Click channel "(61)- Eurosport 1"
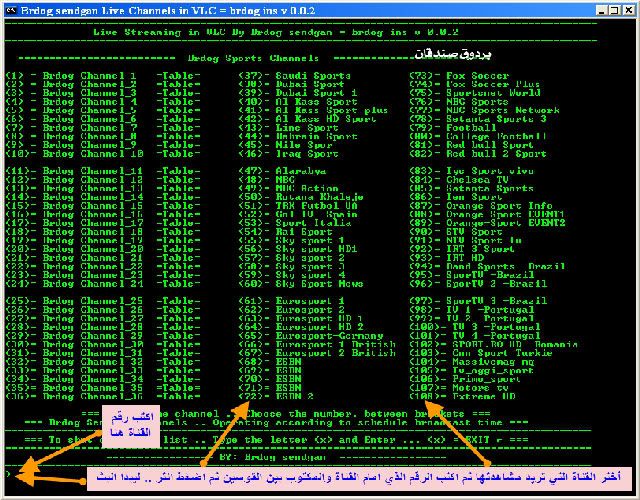 pos(291,301)
